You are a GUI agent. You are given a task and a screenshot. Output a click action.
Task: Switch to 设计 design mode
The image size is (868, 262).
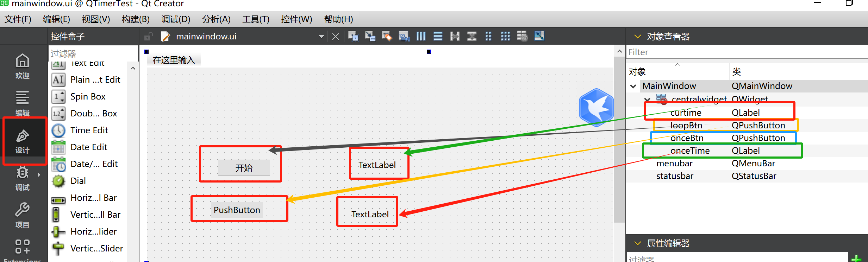(23, 141)
